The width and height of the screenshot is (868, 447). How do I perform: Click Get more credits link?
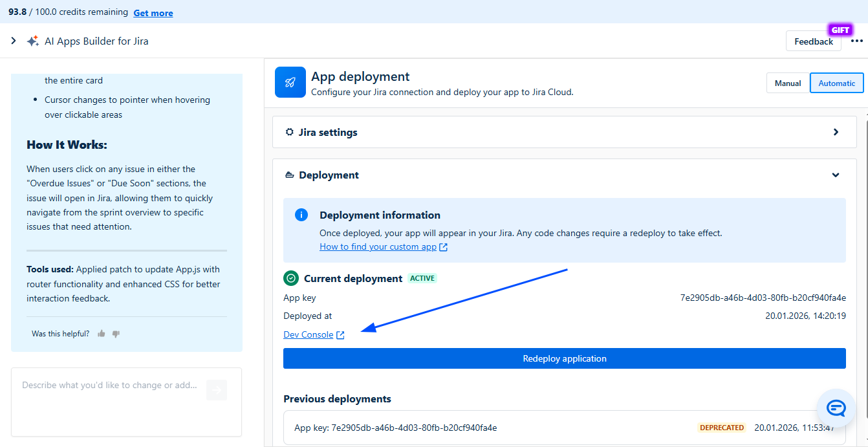[153, 13]
